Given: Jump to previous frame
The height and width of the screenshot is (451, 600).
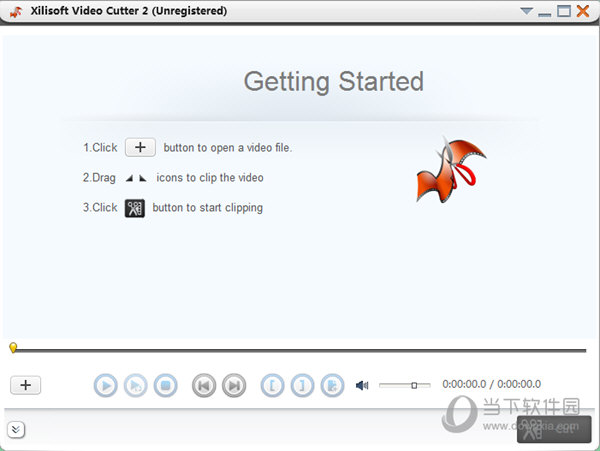Looking at the screenshot, I should click(204, 386).
